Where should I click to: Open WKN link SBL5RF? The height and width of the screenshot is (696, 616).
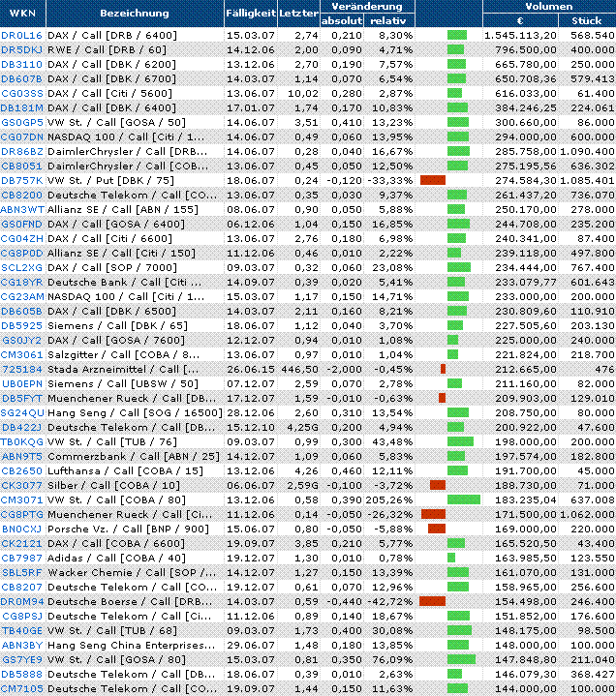tap(21, 573)
